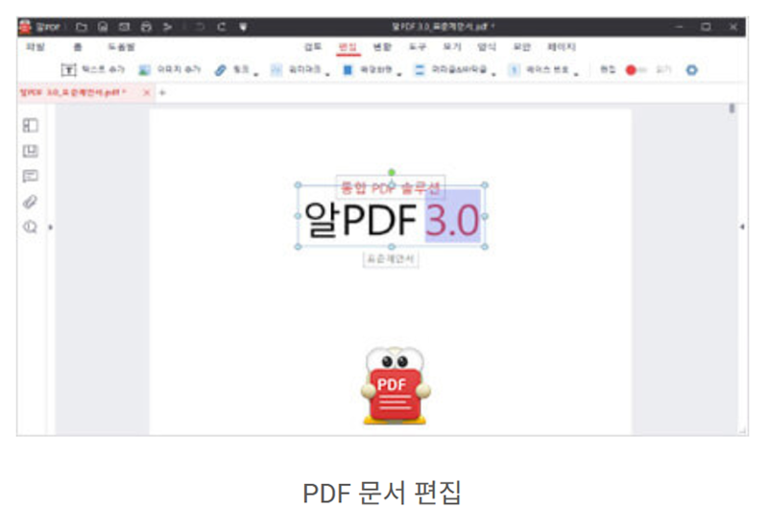Click the Undo arrow icon
The image size is (768, 532).
tap(200, 27)
